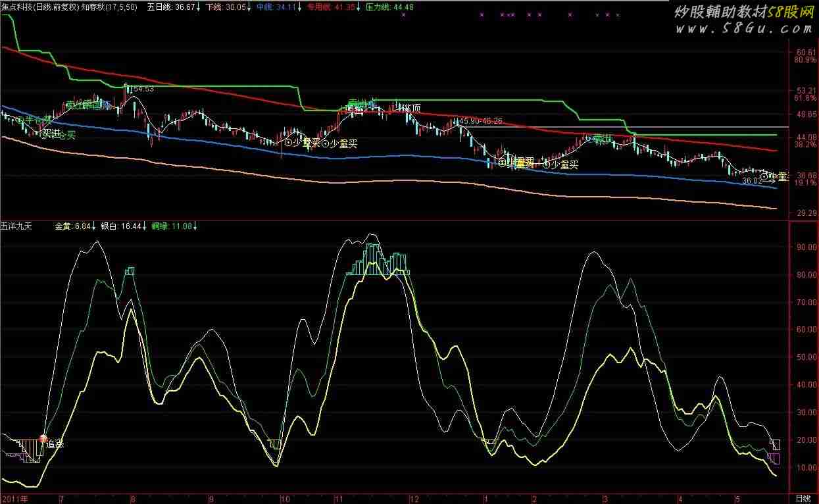Click the down arrow beside 银白 16.44
The width and height of the screenshot is (819, 504).
pos(145,226)
